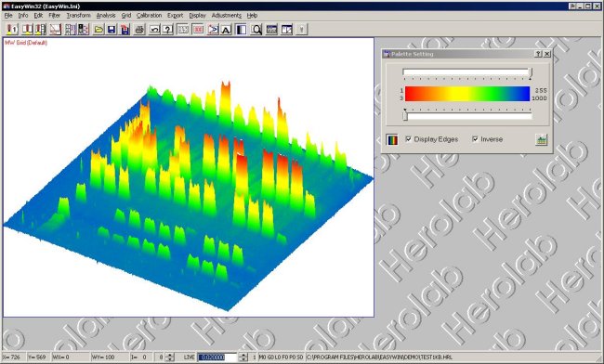Click the upper palette slider handle

(531, 72)
